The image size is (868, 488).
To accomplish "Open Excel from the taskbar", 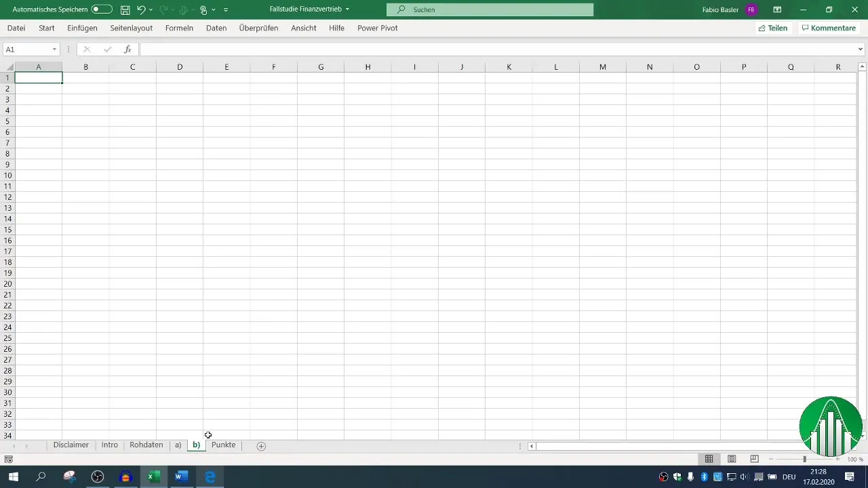I will [x=154, y=477].
